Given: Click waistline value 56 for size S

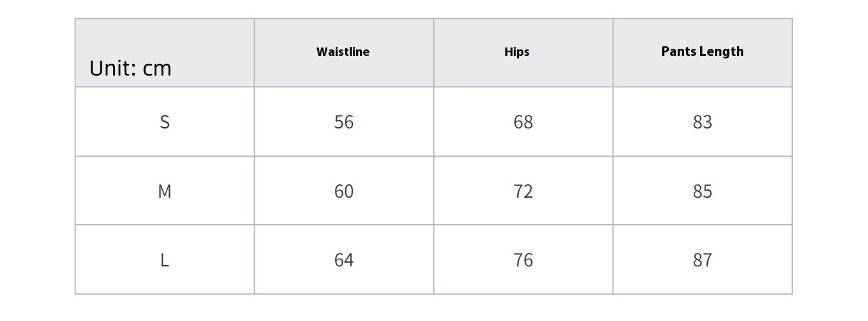Looking at the screenshot, I should (344, 122).
